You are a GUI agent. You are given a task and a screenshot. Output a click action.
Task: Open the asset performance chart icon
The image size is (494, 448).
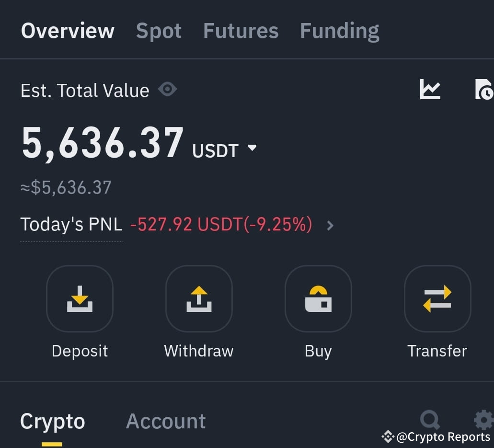430,89
